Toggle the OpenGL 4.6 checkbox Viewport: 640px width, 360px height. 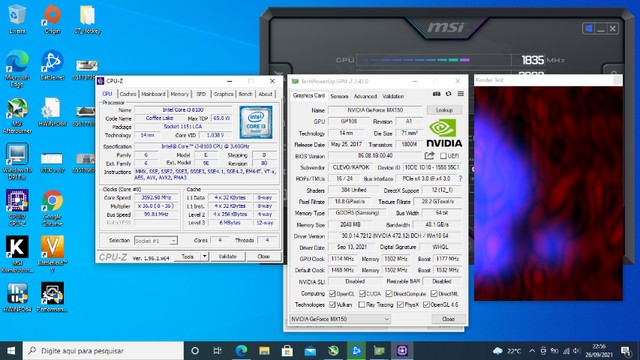pyautogui.click(x=426, y=304)
